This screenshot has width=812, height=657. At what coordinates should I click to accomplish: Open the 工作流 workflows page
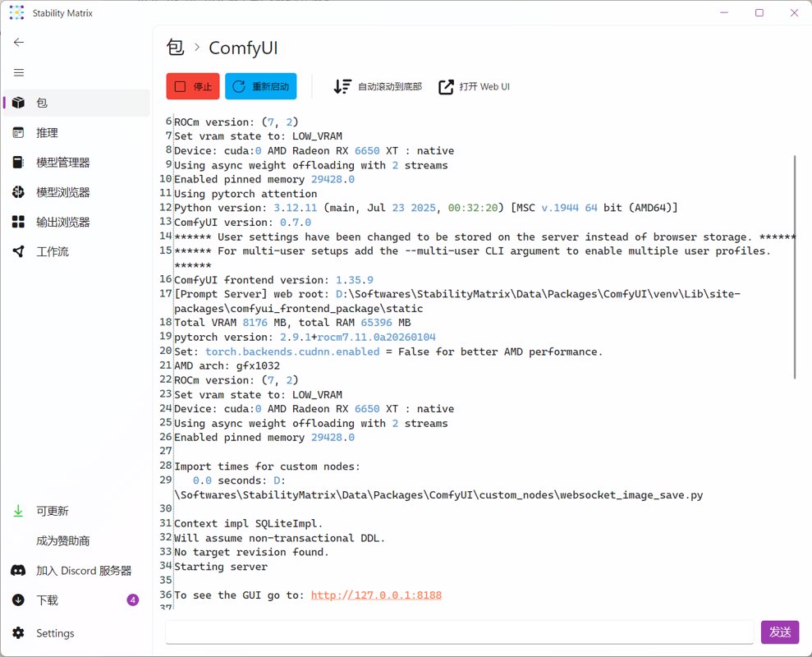coord(76,252)
